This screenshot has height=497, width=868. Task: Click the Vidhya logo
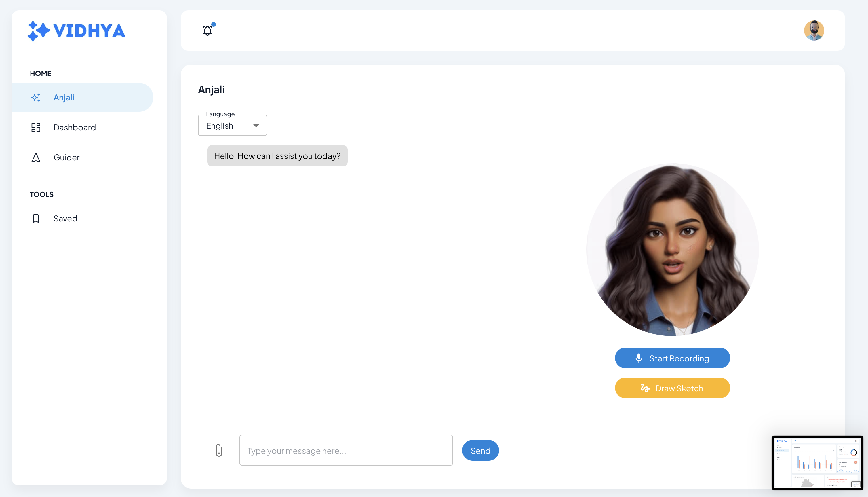point(76,31)
